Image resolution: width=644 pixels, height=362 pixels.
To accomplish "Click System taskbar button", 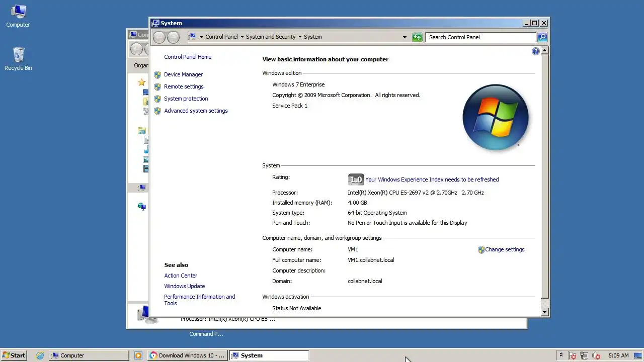I will (269, 355).
